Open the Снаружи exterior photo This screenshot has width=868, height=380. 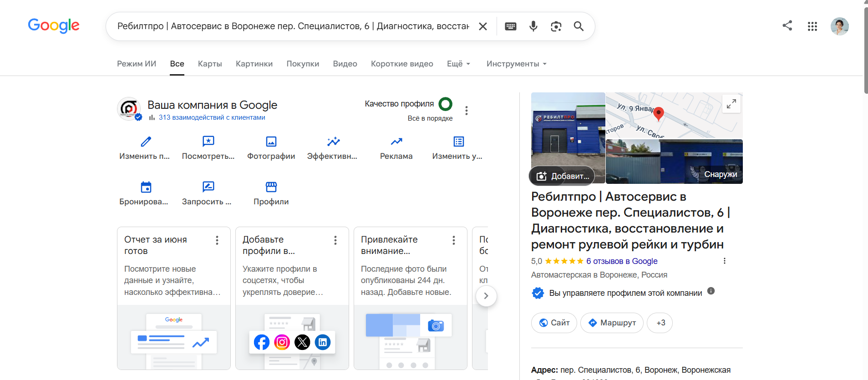click(x=674, y=162)
